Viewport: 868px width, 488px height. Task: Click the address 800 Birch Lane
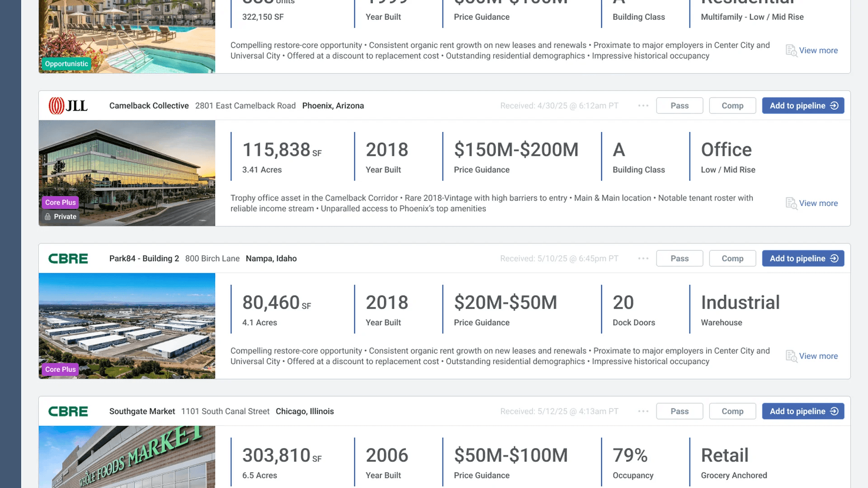pyautogui.click(x=212, y=258)
